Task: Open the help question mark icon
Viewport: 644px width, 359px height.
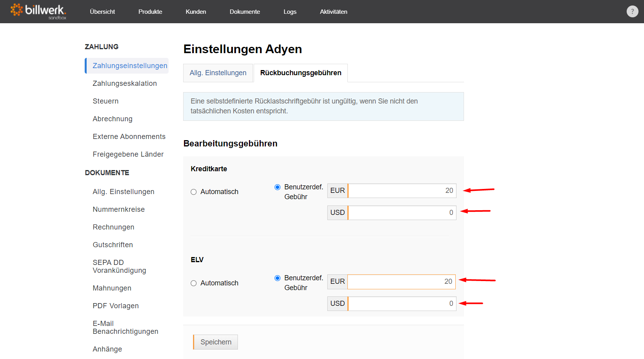Action: tap(632, 11)
